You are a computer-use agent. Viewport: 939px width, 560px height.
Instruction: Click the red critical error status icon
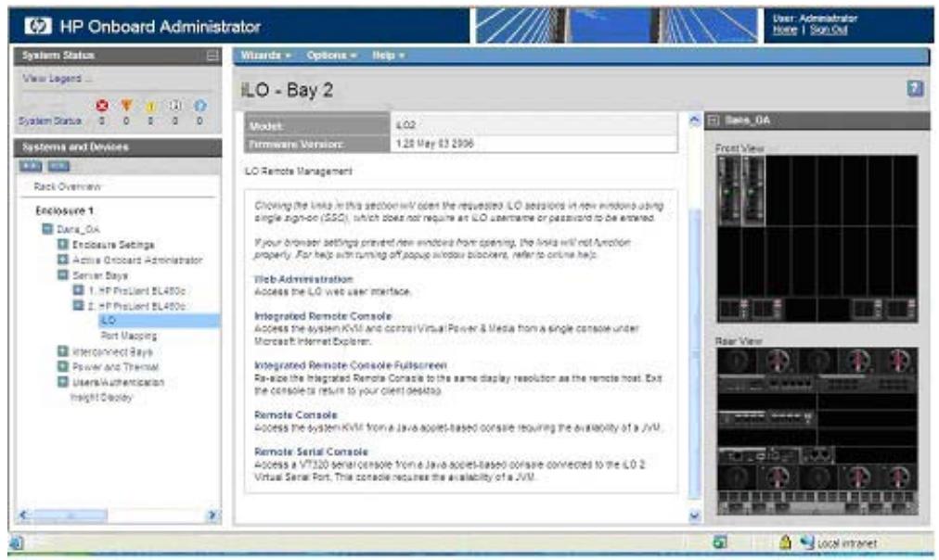pos(102,106)
